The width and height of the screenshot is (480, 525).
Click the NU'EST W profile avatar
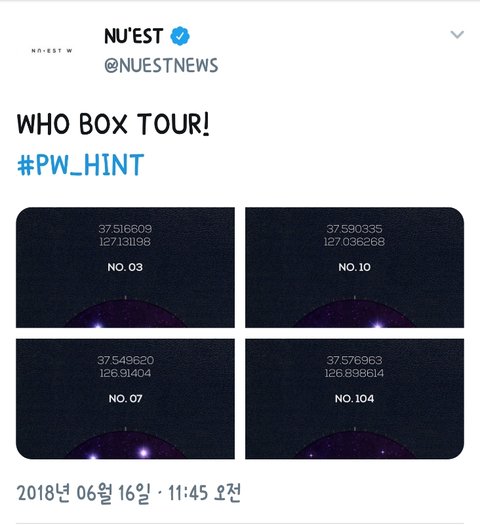pyautogui.click(x=52, y=51)
